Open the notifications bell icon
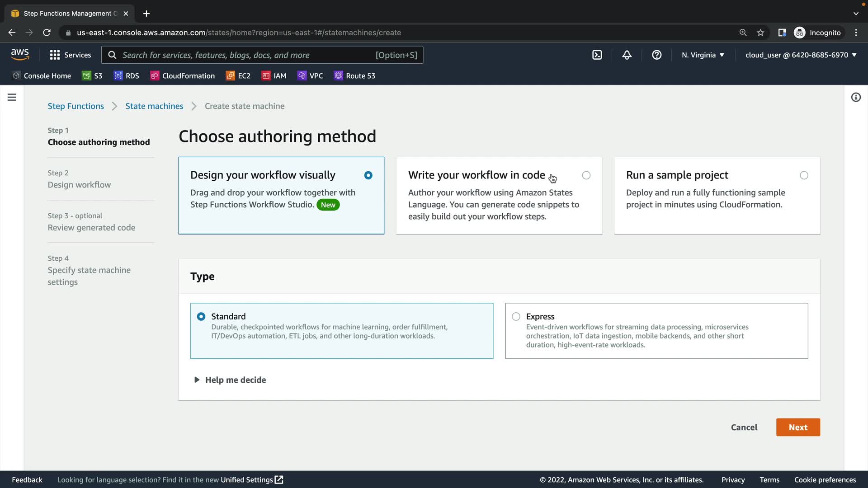 click(x=627, y=55)
